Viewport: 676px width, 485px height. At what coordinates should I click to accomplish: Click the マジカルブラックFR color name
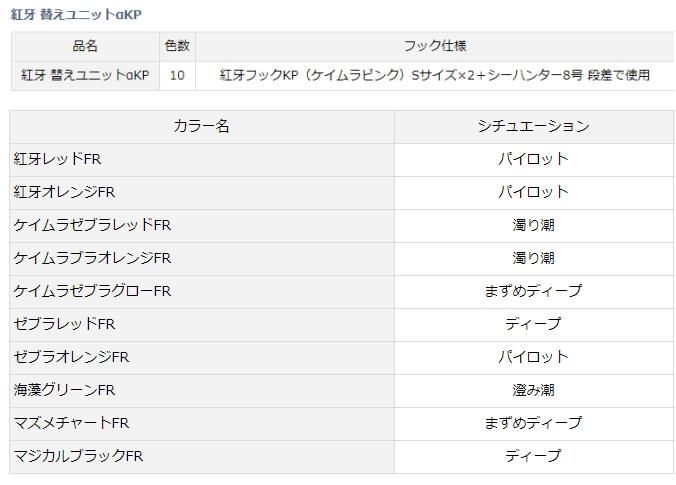pos(79,456)
